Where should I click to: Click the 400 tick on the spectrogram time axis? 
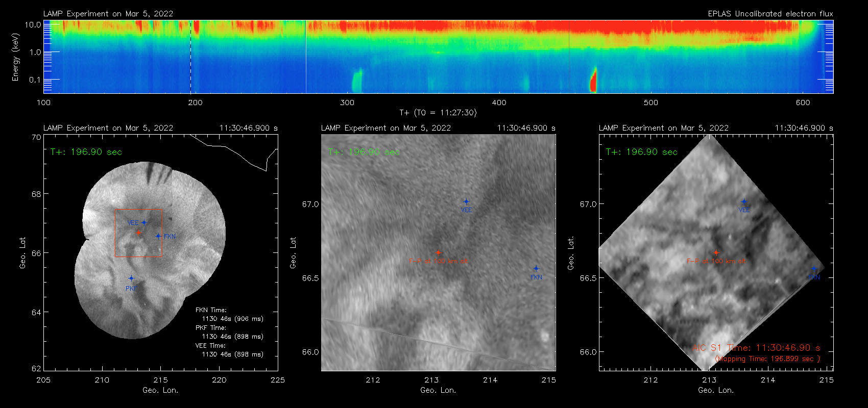coord(499,103)
